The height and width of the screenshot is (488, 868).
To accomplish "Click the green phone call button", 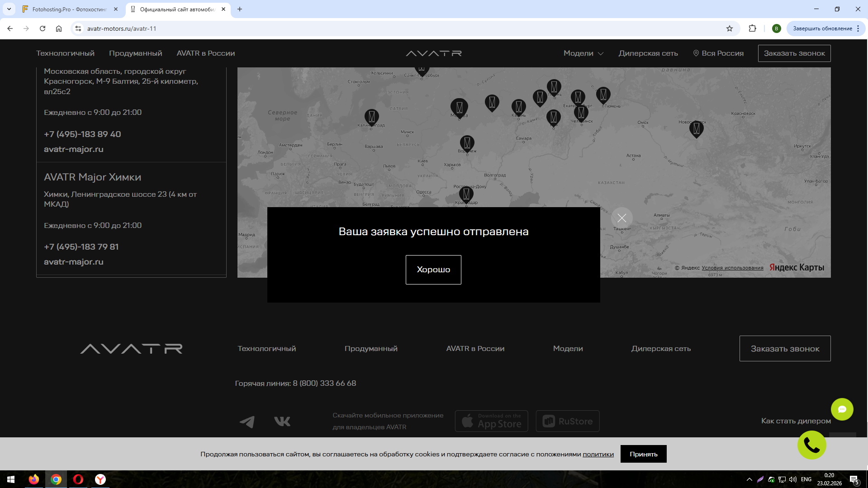I will pyautogui.click(x=811, y=445).
